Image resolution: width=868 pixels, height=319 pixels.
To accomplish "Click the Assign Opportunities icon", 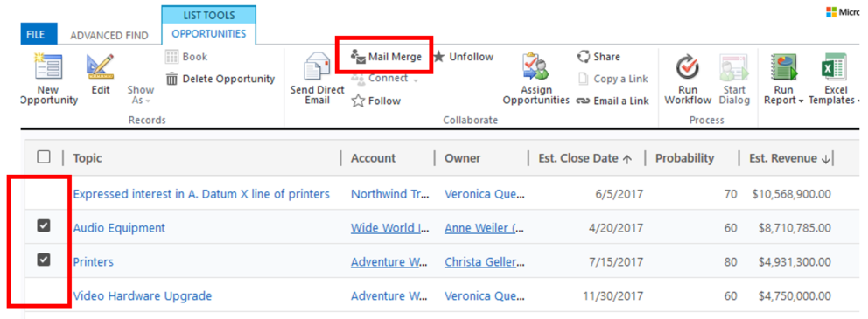I will pyautogui.click(x=535, y=67).
